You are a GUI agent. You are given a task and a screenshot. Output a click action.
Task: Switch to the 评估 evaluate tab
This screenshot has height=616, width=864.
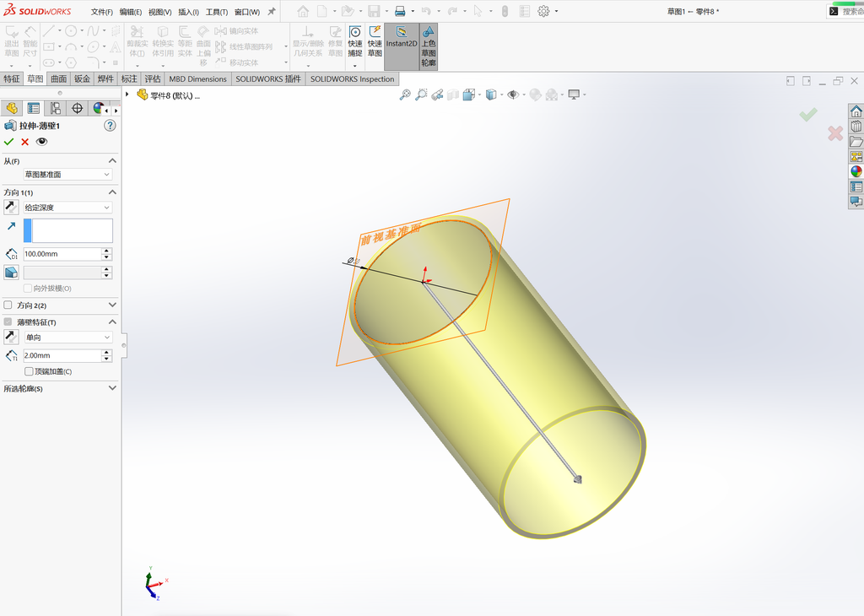pos(153,78)
